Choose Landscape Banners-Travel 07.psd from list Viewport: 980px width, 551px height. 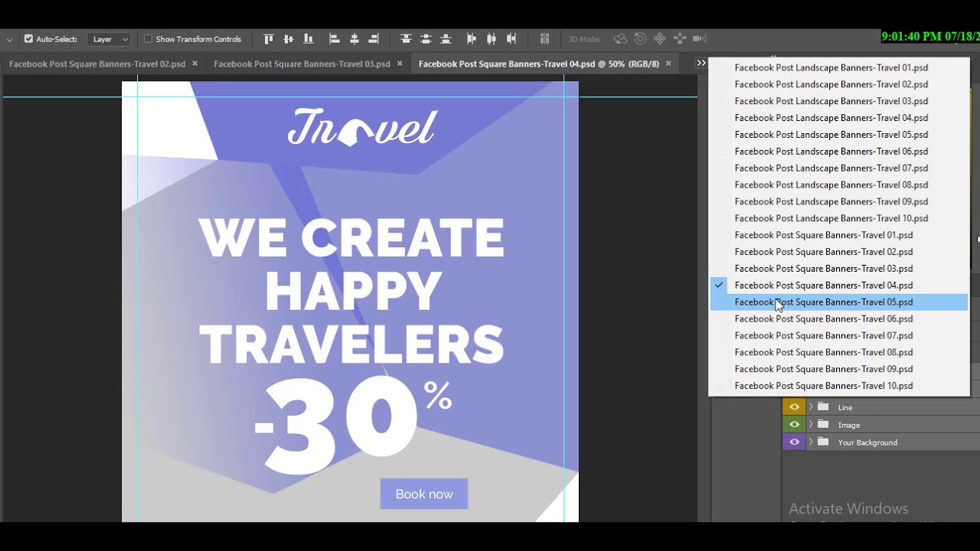point(839,168)
